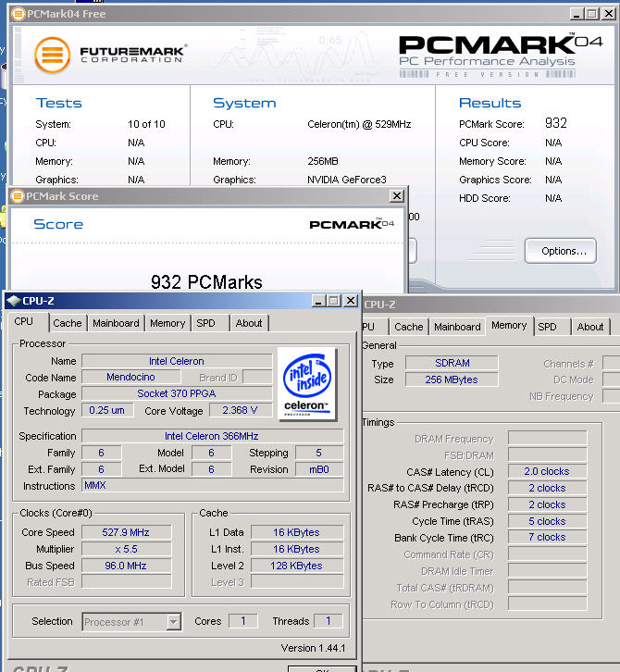Click the Instructions value MMX

coord(212,485)
